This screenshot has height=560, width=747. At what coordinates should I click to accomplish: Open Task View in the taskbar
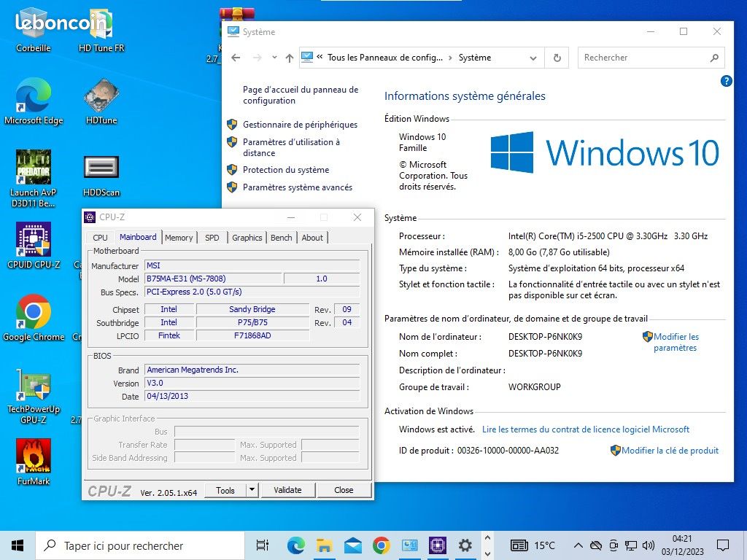click(263, 545)
